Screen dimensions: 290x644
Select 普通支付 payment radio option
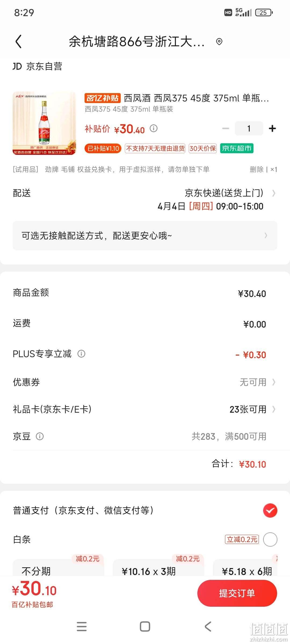tap(270, 510)
